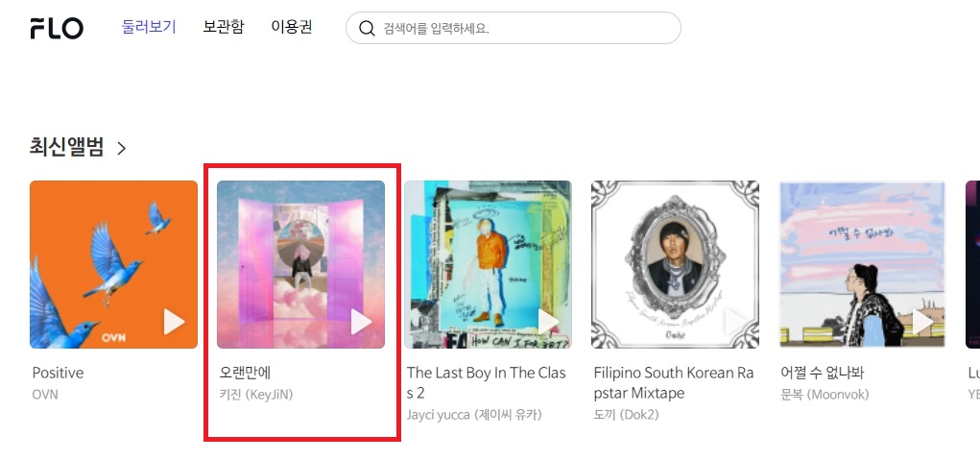
Task: Open the 둘러보기 tab
Action: click(x=149, y=27)
